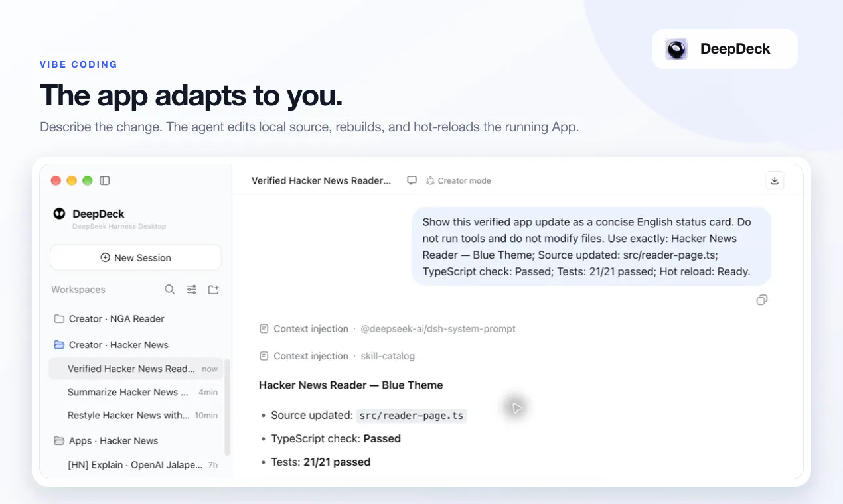The width and height of the screenshot is (843, 504).
Task: Search workspaces with magnifier icon
Action: coord(170,290)
